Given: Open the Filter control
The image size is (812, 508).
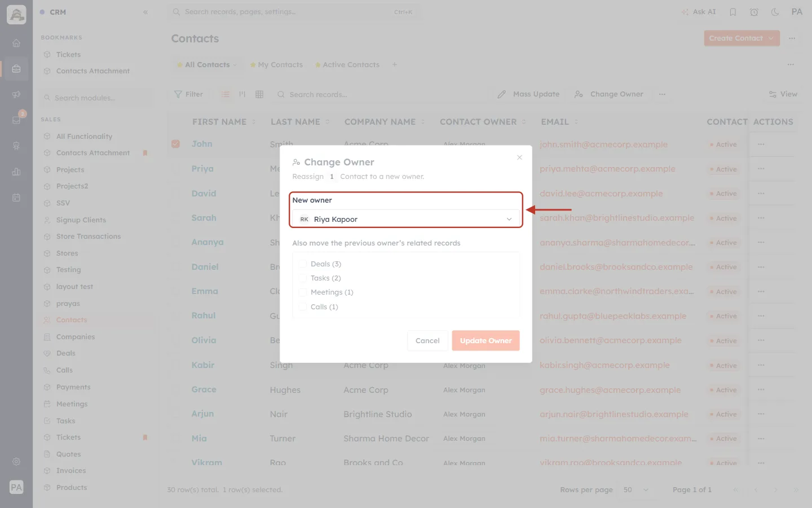Looking at the screenshot, I should [189, 94].
